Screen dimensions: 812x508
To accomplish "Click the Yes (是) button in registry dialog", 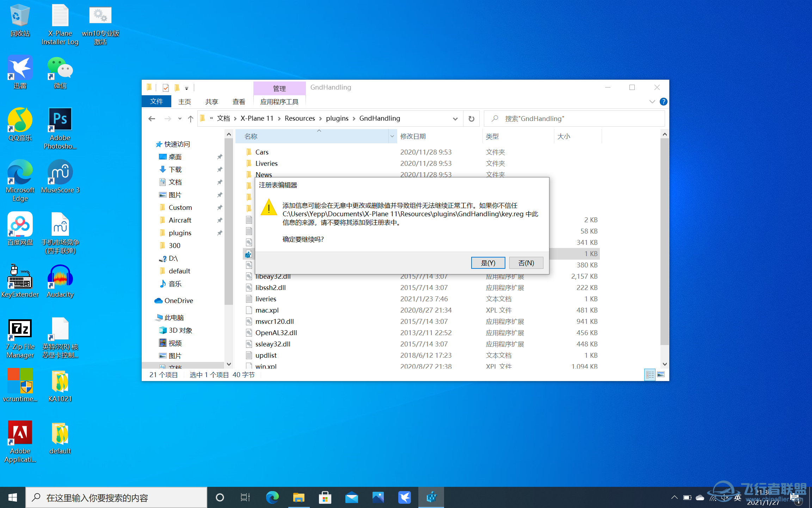I will [x=488, y=263].
